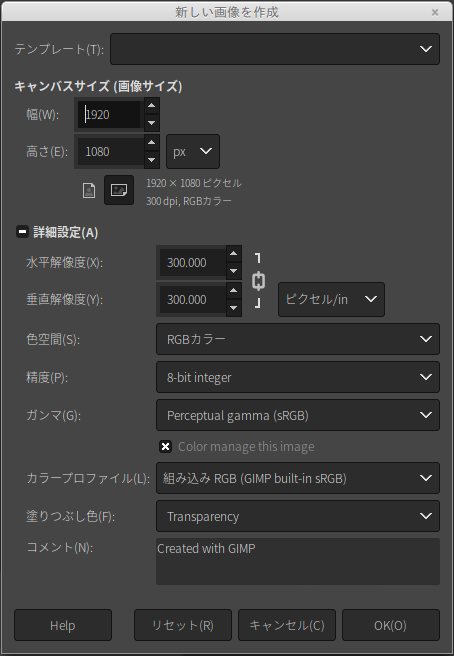Click the キャンバスサイズ (画像サイズ) heading

pos(98,86)
